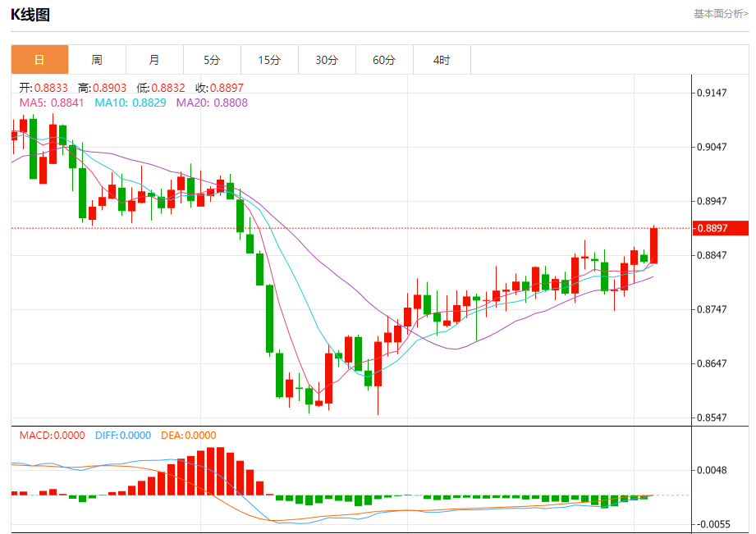This screenshot has width=756, height=534.
Task: Open the 4时 interval tab
Action: point(442,60)
